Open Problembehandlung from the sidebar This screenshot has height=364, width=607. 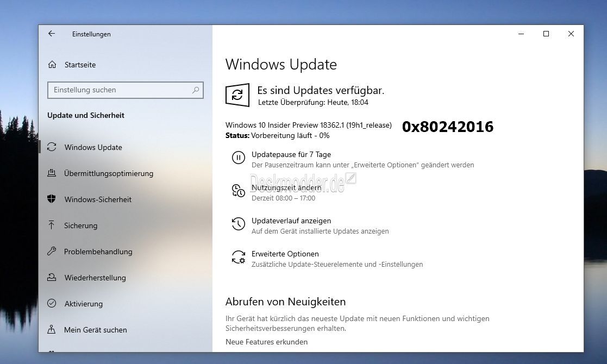(x=98, y=252)
